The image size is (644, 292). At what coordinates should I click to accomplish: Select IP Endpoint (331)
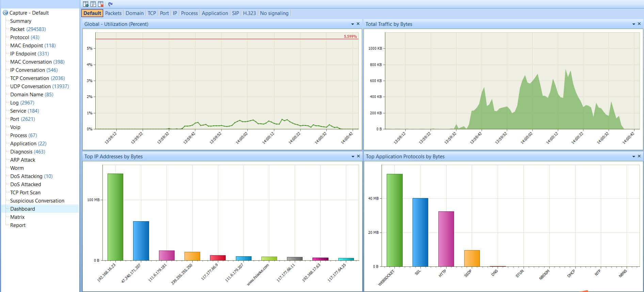point(30,54)
